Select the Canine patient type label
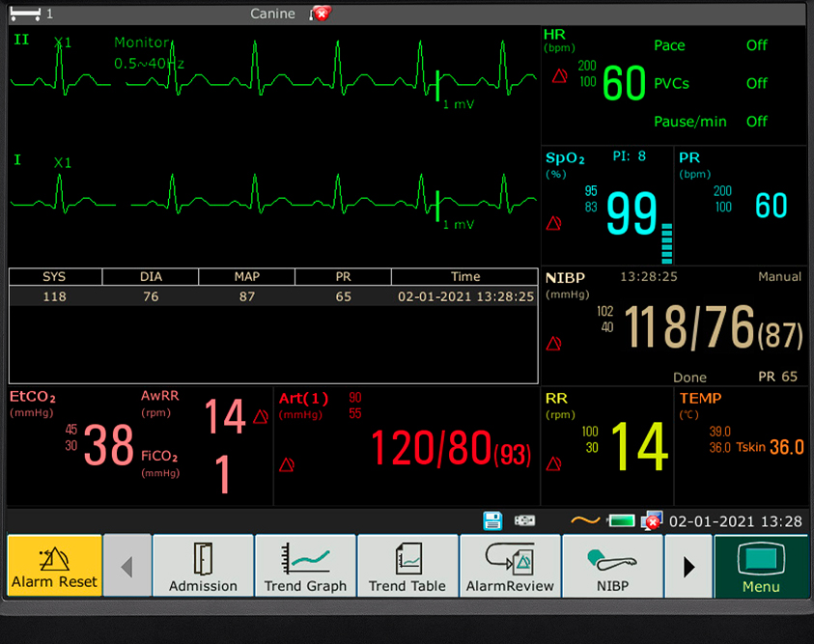The image size is (814, 644). pos(272,14)
